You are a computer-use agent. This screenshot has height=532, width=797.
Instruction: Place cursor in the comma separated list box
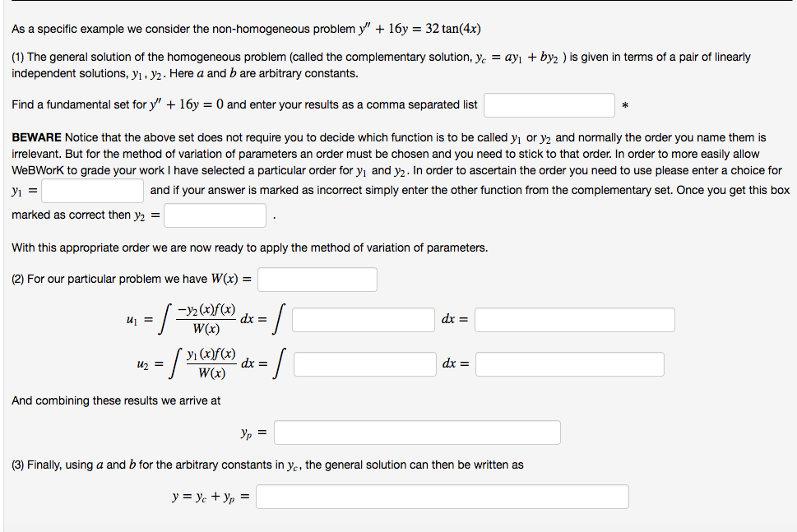(x=549, y=104)
